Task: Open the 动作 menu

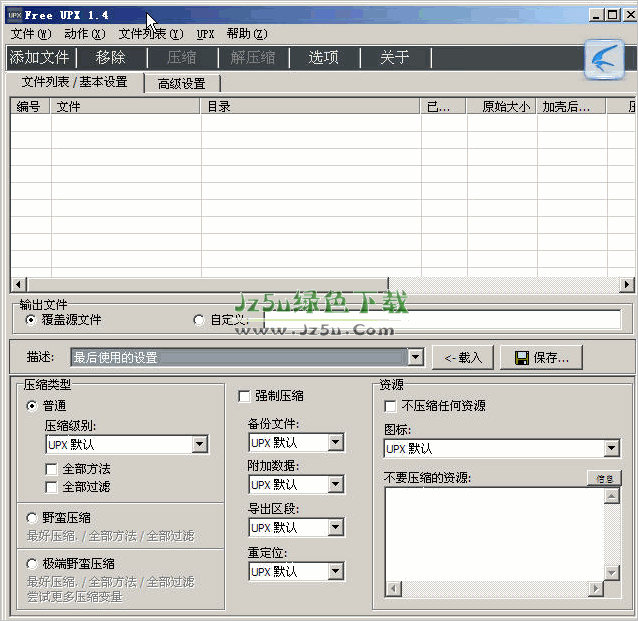Action: coord(85,34)
